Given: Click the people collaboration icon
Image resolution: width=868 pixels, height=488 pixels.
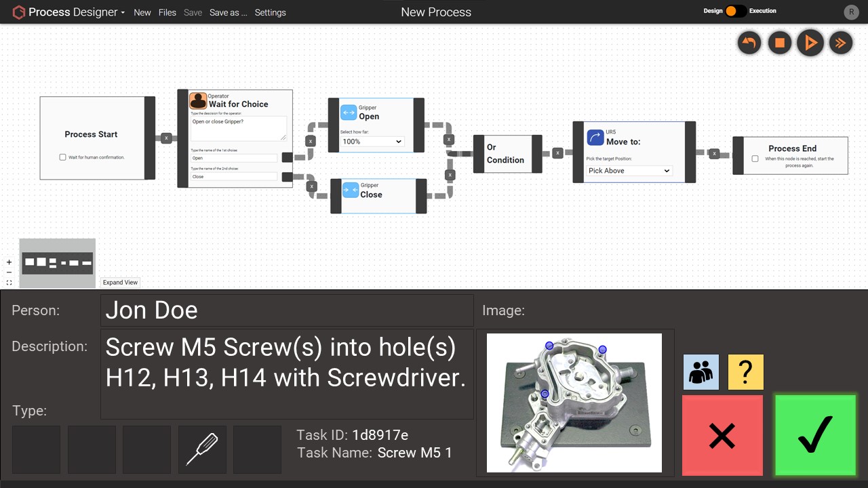Looking at the screenshot, I should tap(701, 371).
